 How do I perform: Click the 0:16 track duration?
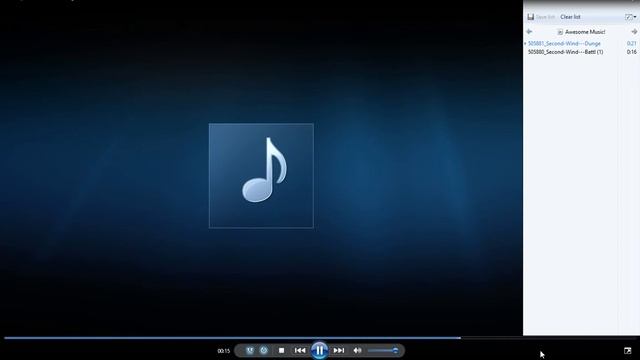pyautogui.click(x=631, y=52)
